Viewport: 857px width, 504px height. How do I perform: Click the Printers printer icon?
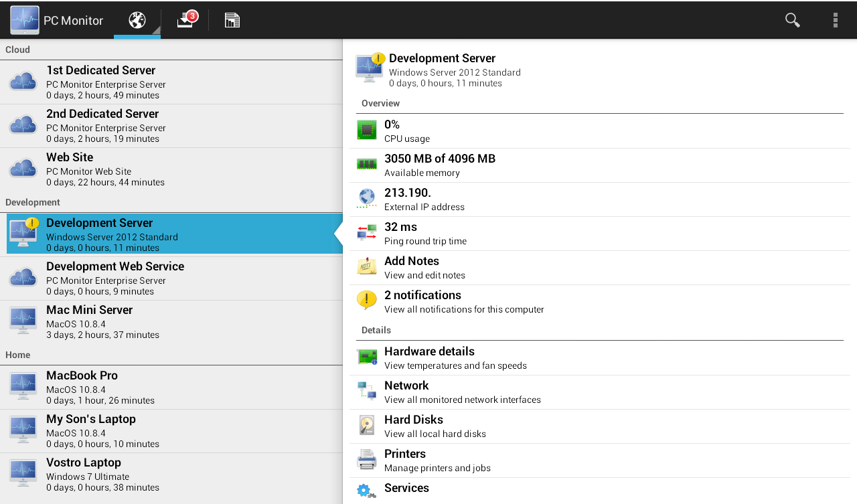pos(367,459)
